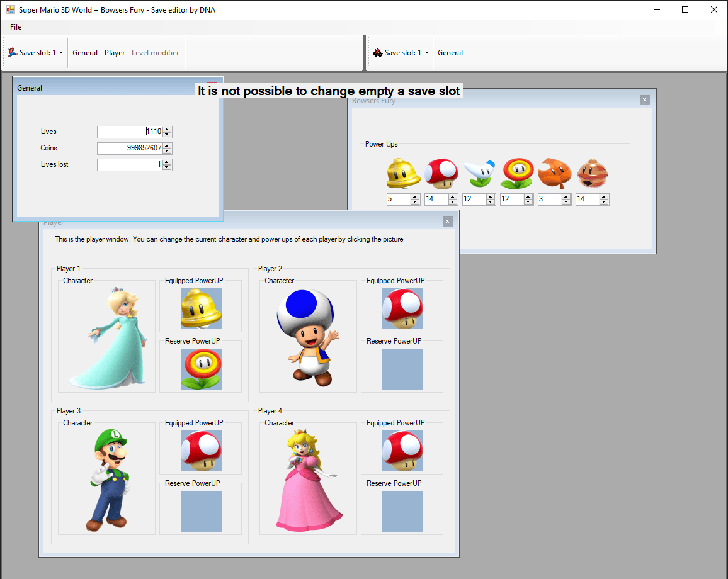Change Player 1's Rosalina character picture
Screen dimensions: 728x579
[x=107, y=337]
